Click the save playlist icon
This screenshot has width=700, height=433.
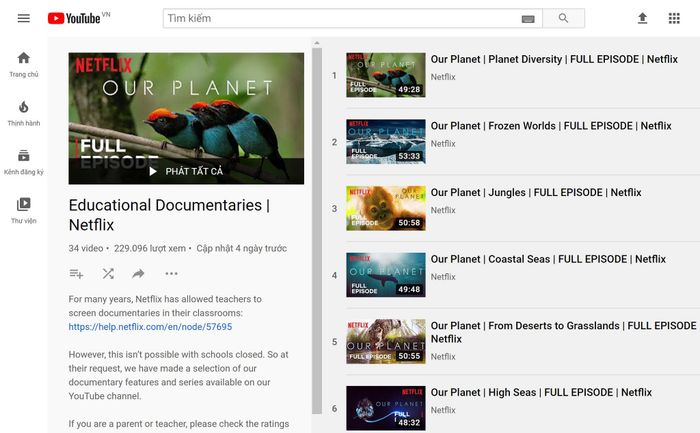(x=76, y=274)
